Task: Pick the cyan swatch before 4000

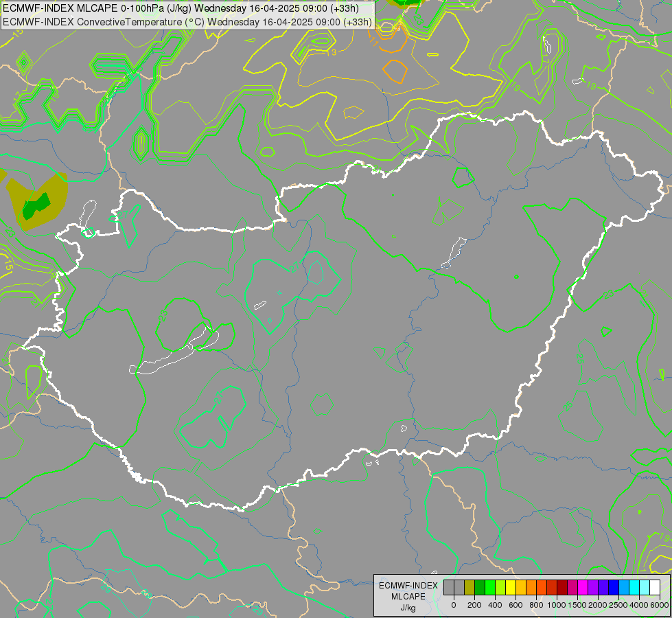Action: pos(634,588)
